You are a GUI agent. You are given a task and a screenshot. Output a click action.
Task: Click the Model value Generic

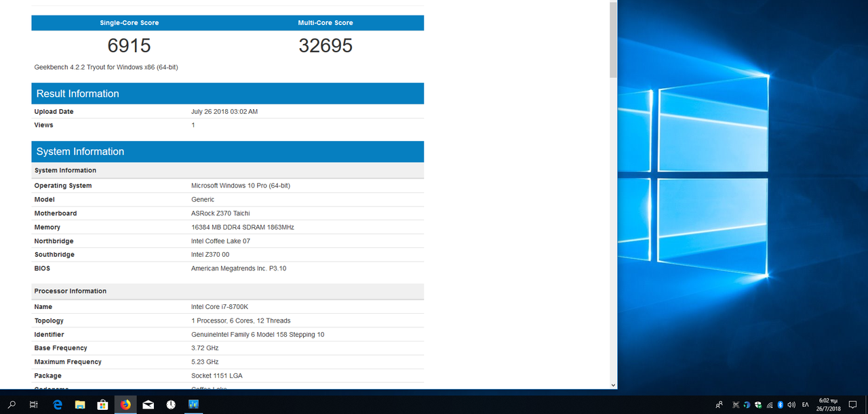pos(203,200)
